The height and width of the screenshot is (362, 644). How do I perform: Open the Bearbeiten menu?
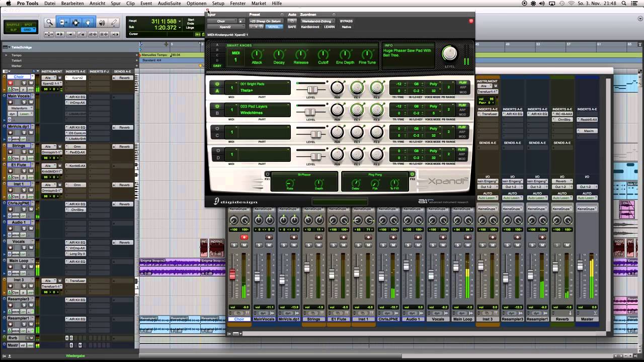(x=72, y=4)
